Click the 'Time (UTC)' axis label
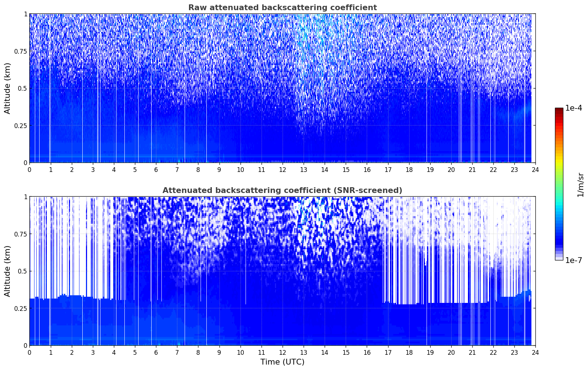Viewport: 588px width, 370px height. [282, 362]
